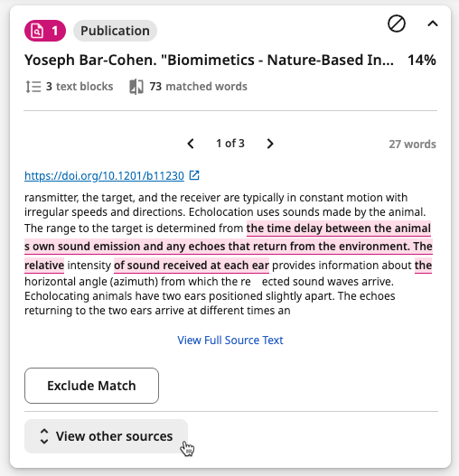Click the Yoseph Bar-Cohen Biomimetics source title
The width and height of the screenshot is (459, 476).
tap(209, 60)
